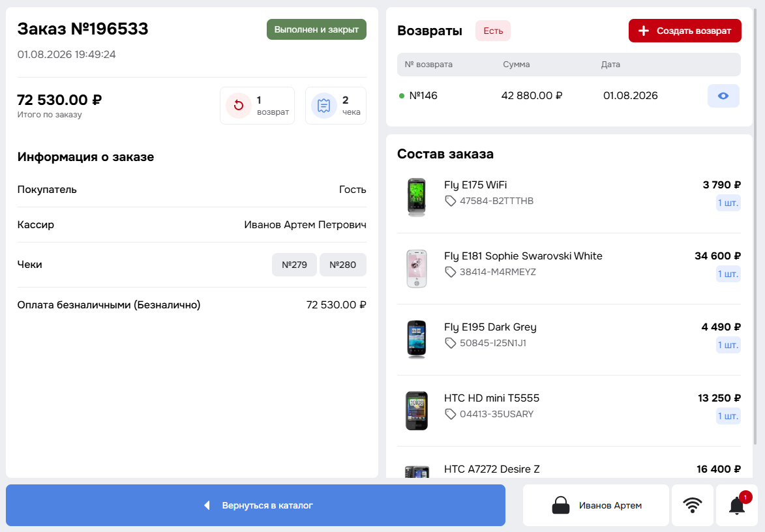Click the Дата column header
This screenshot has height=532, width=765.
coord(610,65)
